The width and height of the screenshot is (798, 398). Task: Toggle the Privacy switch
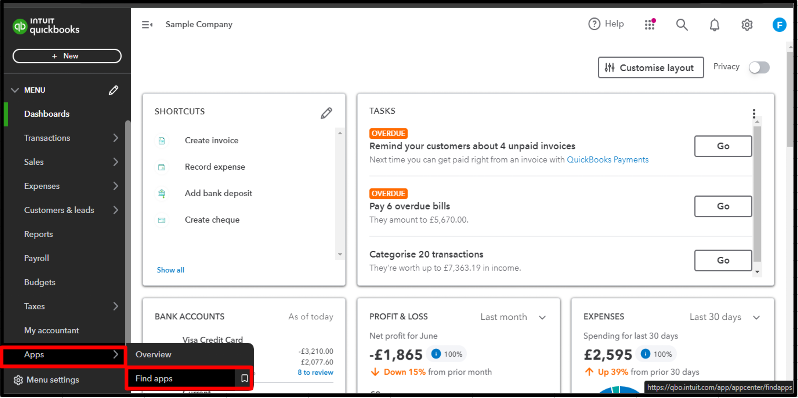[x=759, y=67]
